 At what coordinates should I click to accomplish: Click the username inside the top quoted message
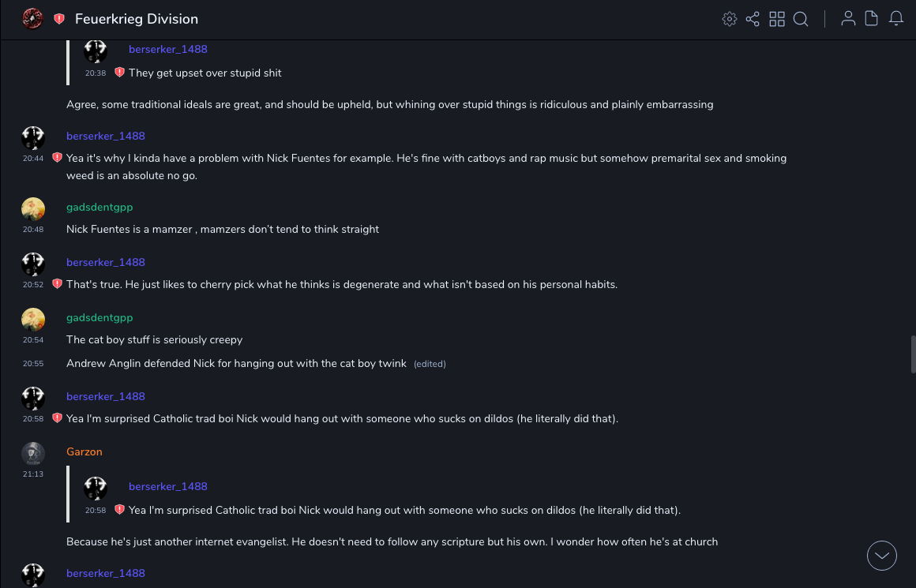168,49
